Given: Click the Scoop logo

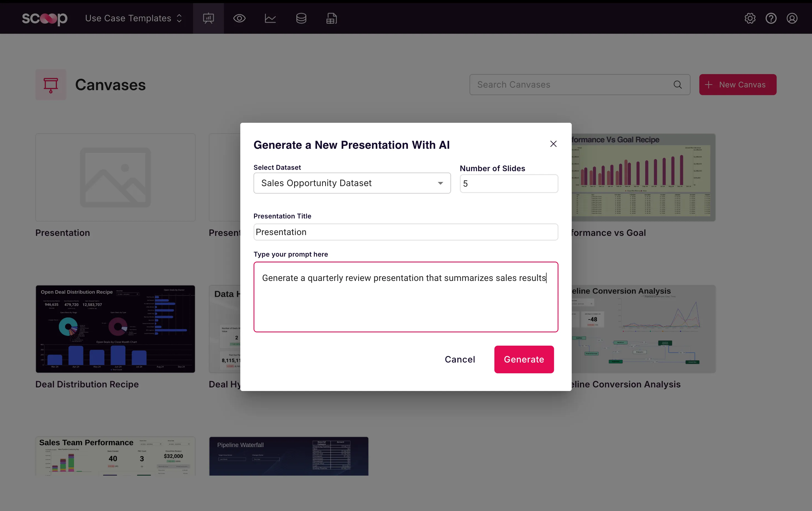Looking at the screenshot, I should point(44,18).
